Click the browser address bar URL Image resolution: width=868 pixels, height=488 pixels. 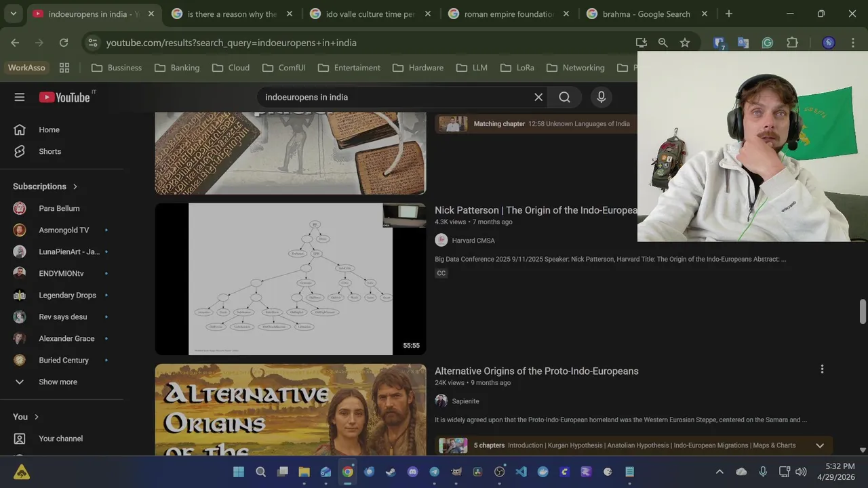click(231, 43)
